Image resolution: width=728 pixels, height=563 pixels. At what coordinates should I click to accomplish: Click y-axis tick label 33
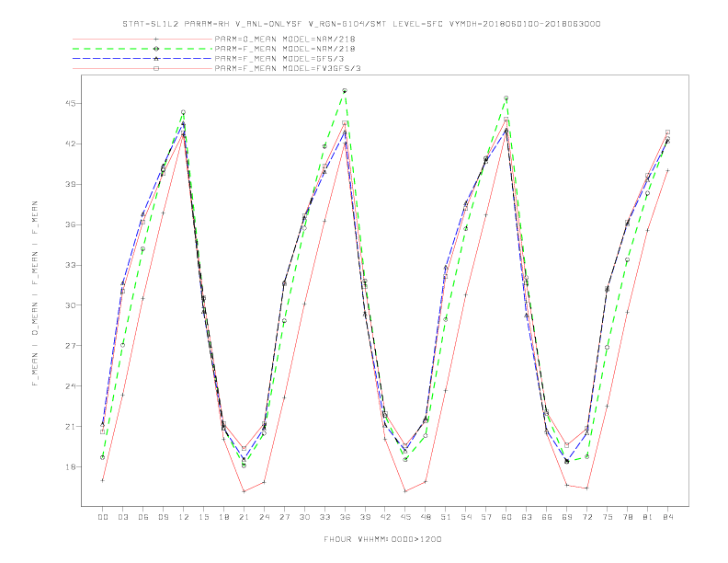point(72,265)
